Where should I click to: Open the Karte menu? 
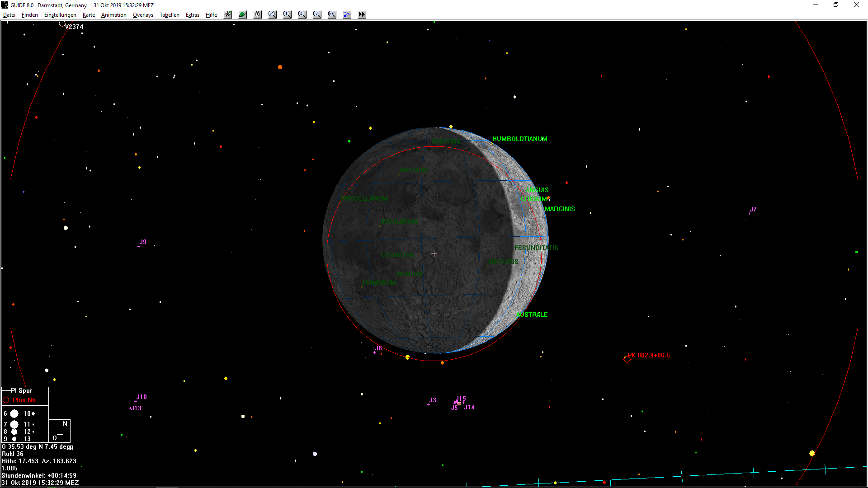tap(89, 15)
